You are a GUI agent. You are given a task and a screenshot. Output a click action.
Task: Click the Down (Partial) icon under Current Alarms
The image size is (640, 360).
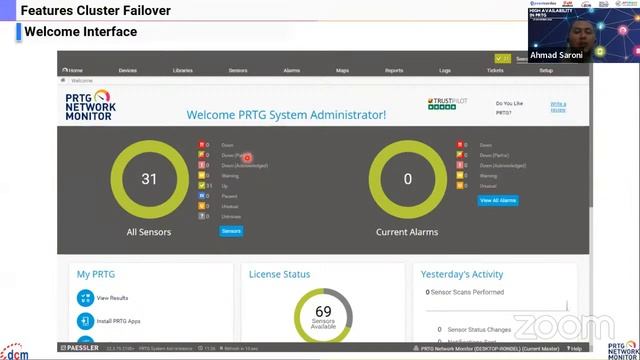coord(460,155)
